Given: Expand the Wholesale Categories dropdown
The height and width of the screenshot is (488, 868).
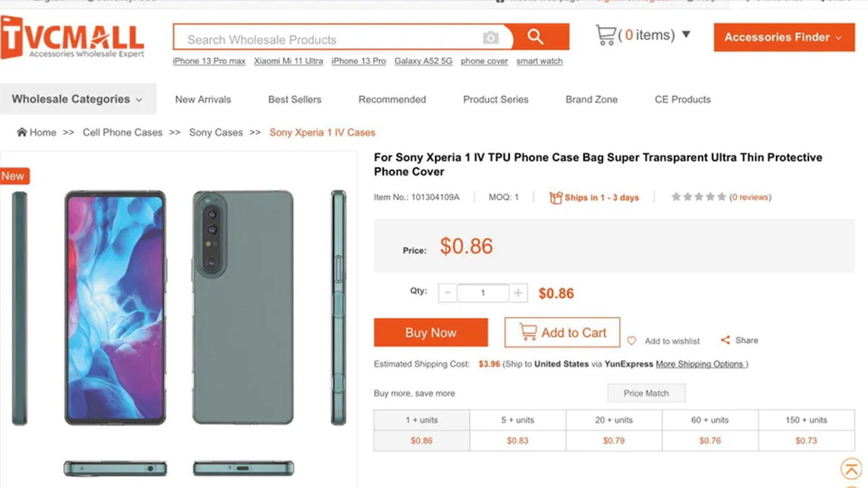Looking at the screenshot, I should pos(78,99).
